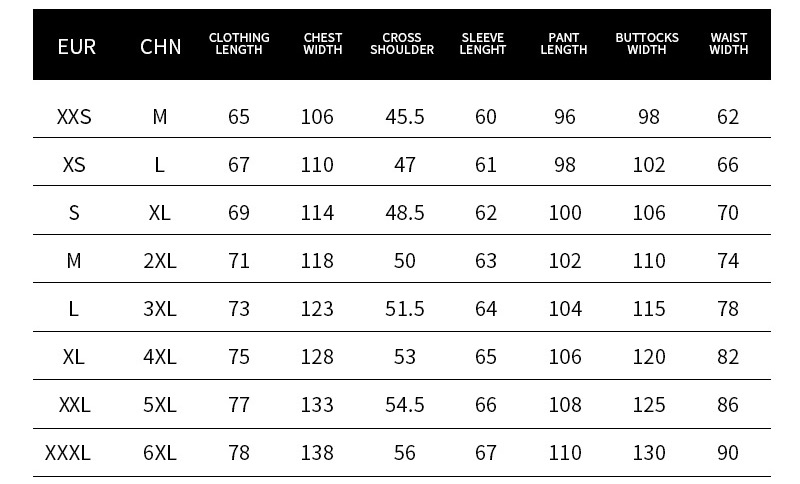Viewport: 800px width, 484px height.
Task: Click chest width value 123
Action: (x=317, y=309)
